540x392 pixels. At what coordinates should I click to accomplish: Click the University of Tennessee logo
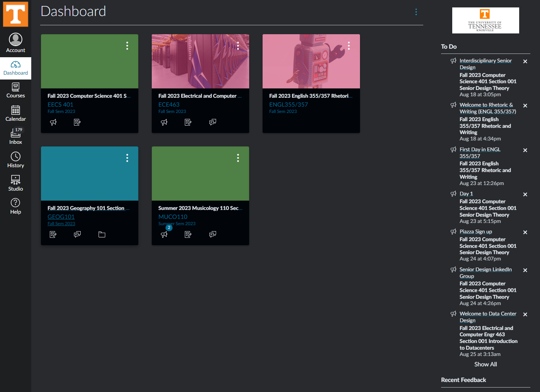point(485,20)
